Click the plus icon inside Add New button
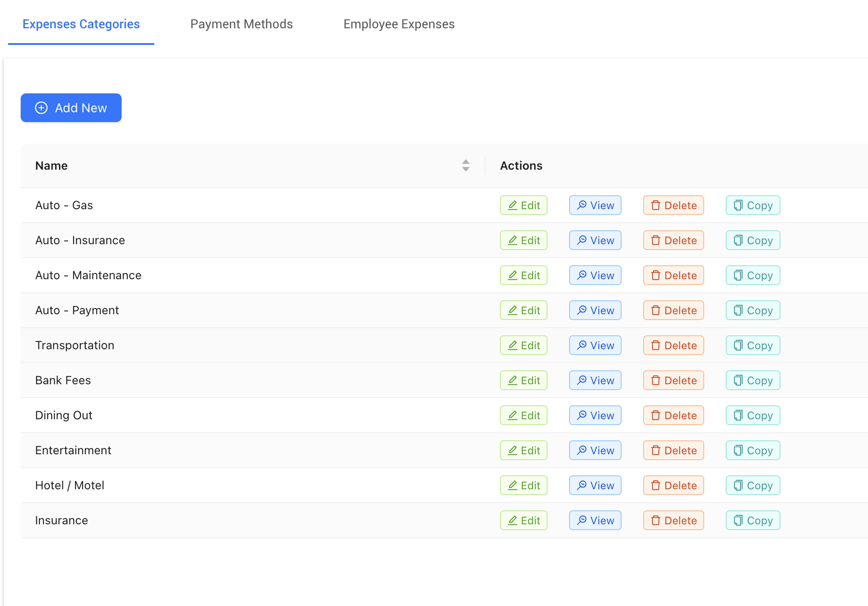Screen dimensions: 868x606 pos(41,108)
